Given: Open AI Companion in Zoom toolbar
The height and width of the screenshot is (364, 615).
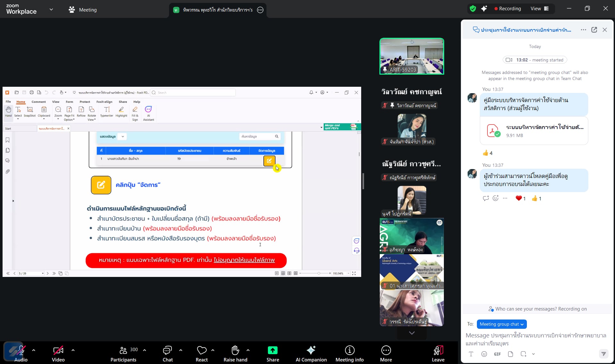Looking at the screenshot, I should 311,353.
